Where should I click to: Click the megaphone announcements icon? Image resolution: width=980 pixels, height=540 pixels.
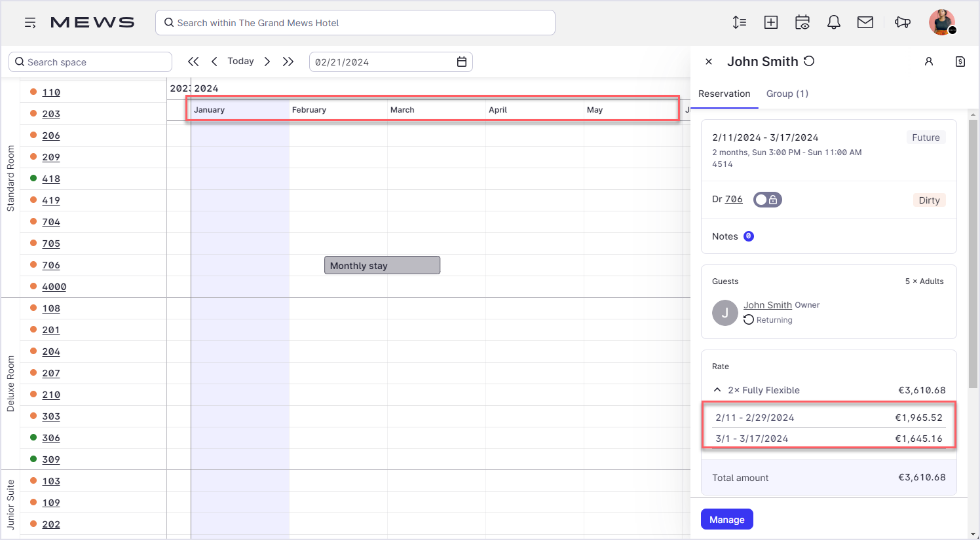[x=903, y=22]
